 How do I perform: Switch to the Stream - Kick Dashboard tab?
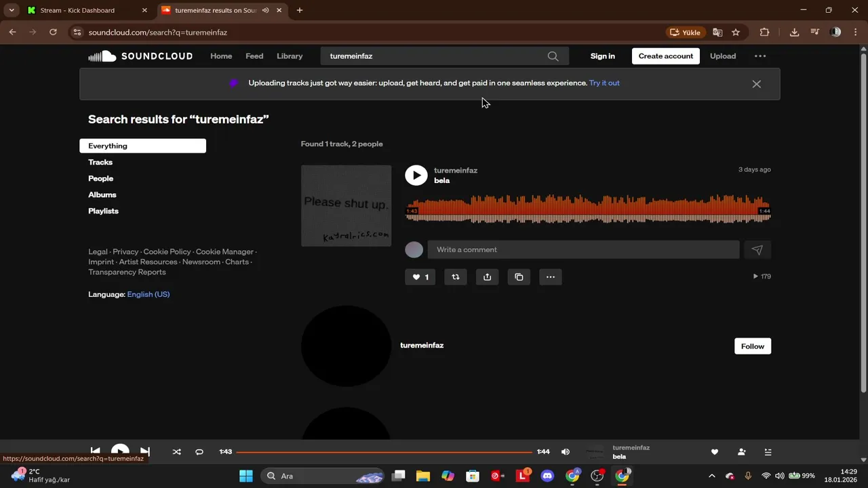click(87, 10)
